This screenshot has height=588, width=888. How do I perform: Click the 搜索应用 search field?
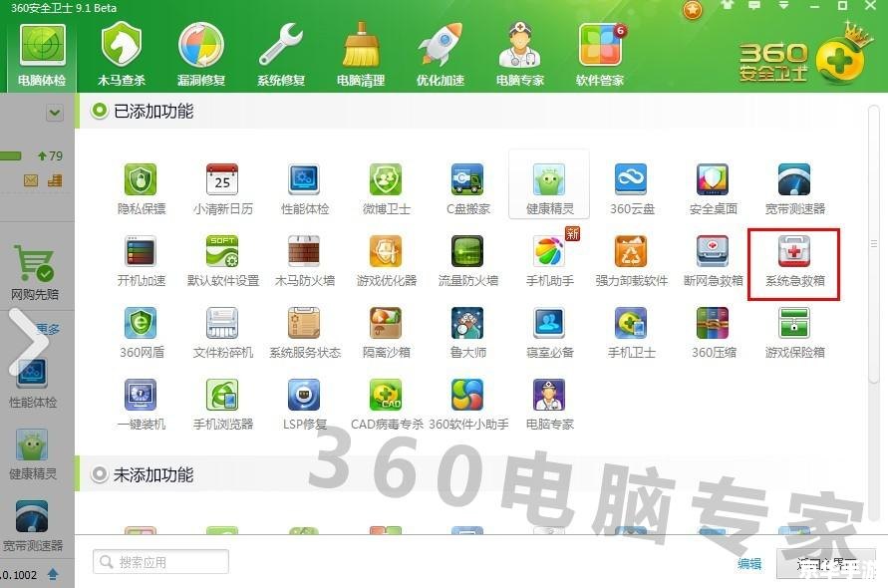tap(159, 561)
